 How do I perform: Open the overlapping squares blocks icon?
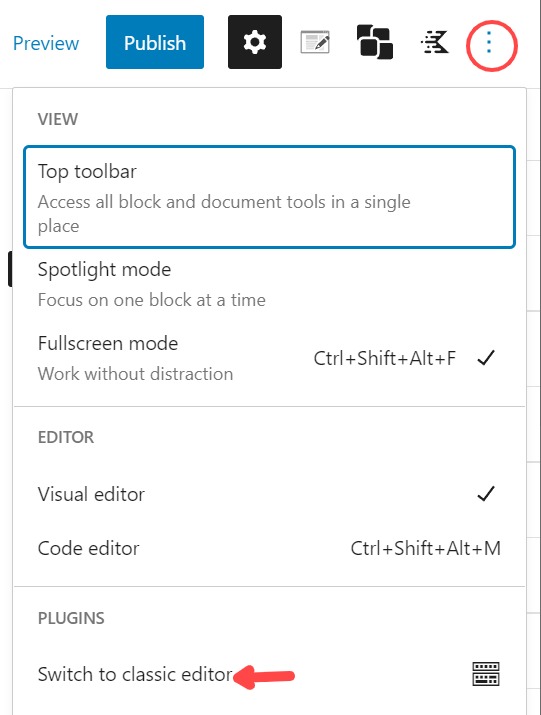(x=375, y=42)
